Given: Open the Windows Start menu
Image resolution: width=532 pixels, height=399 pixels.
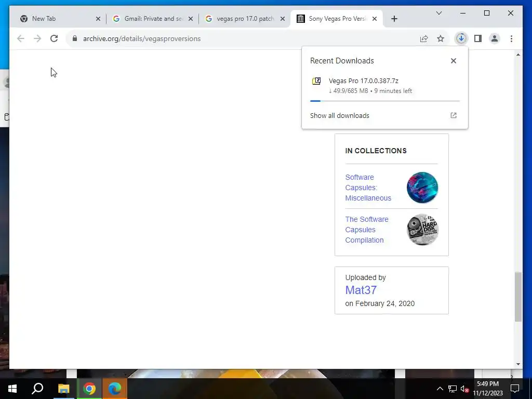Looking at the screenshot, I should 12,389.
